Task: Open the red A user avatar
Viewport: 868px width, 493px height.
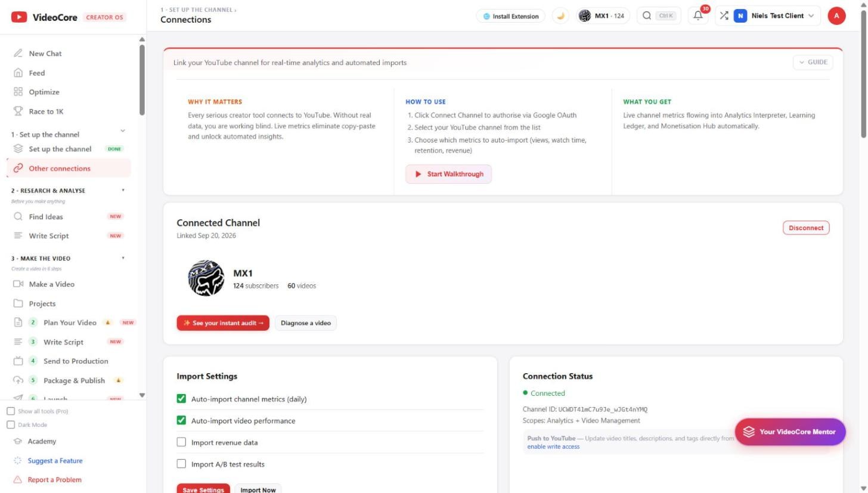Action: click(836, 16)
